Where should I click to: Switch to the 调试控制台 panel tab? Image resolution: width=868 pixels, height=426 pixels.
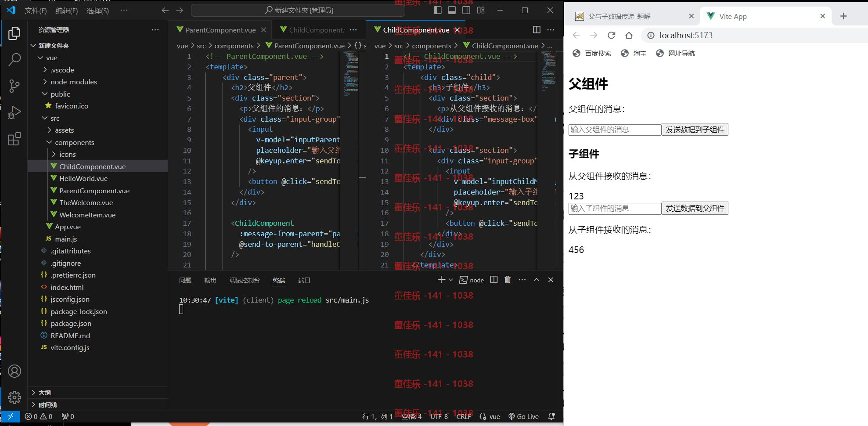pos(245,280)
